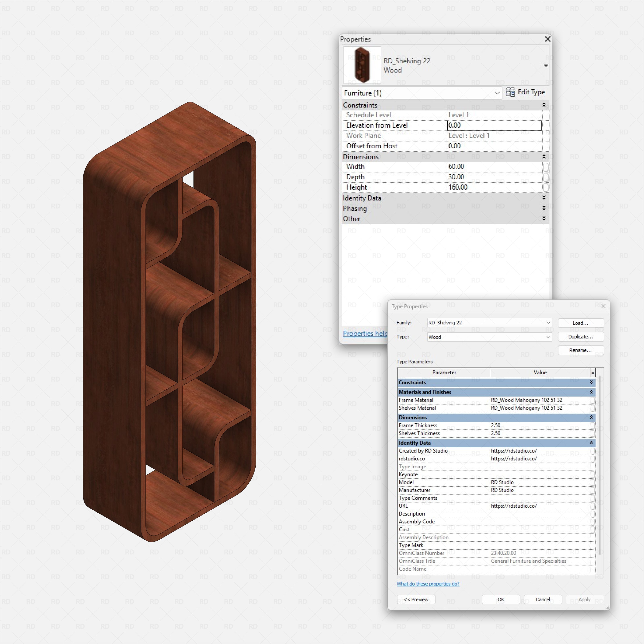Viewport: 644px width, 644px height.
Task: Click the Shelves Thickness value 2.50
Action: (540, 433)
